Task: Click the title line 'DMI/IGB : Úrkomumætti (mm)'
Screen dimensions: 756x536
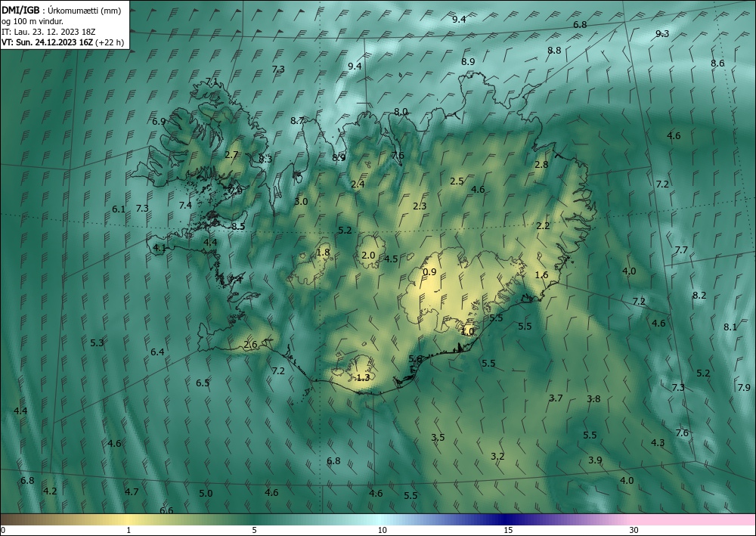Action: [x=60, y=10]
